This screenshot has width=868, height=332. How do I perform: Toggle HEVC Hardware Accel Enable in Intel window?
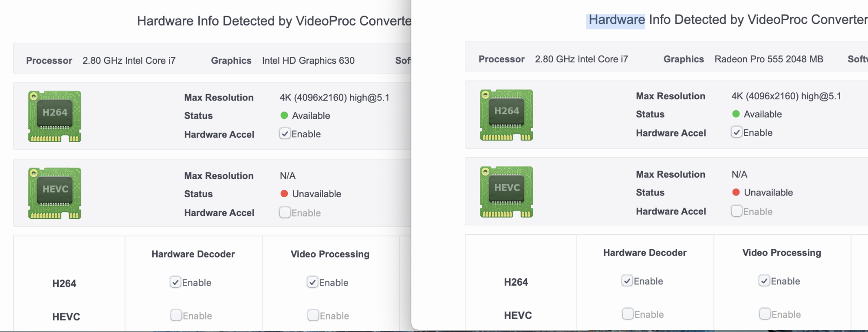tap(285, 212)
